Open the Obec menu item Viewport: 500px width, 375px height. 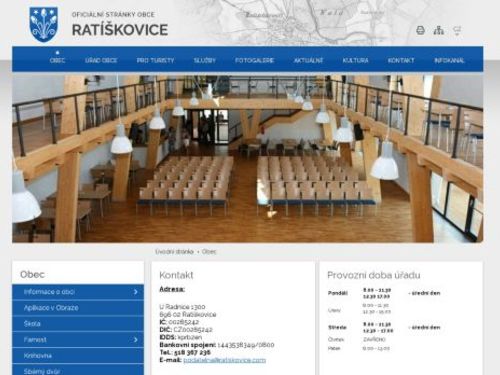click(57, 60)
